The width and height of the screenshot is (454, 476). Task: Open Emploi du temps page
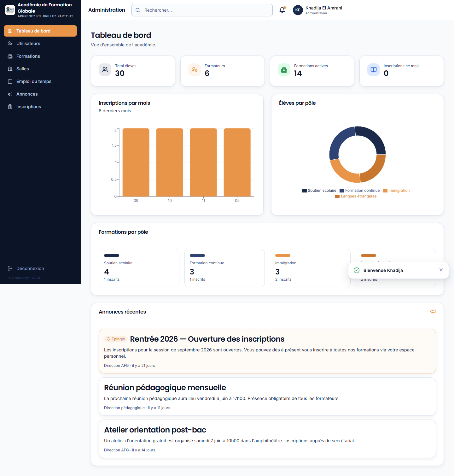(40, 81)
